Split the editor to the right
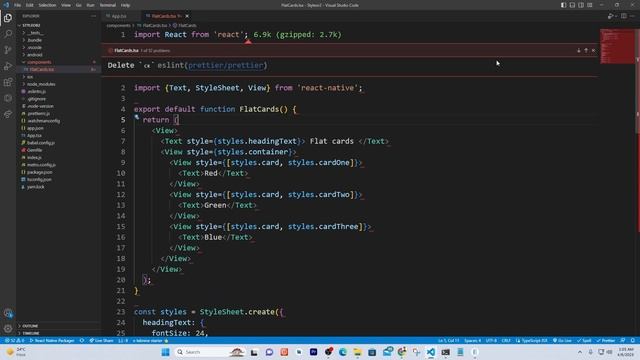This screenshot has width=640, height=360. point(624,16)
